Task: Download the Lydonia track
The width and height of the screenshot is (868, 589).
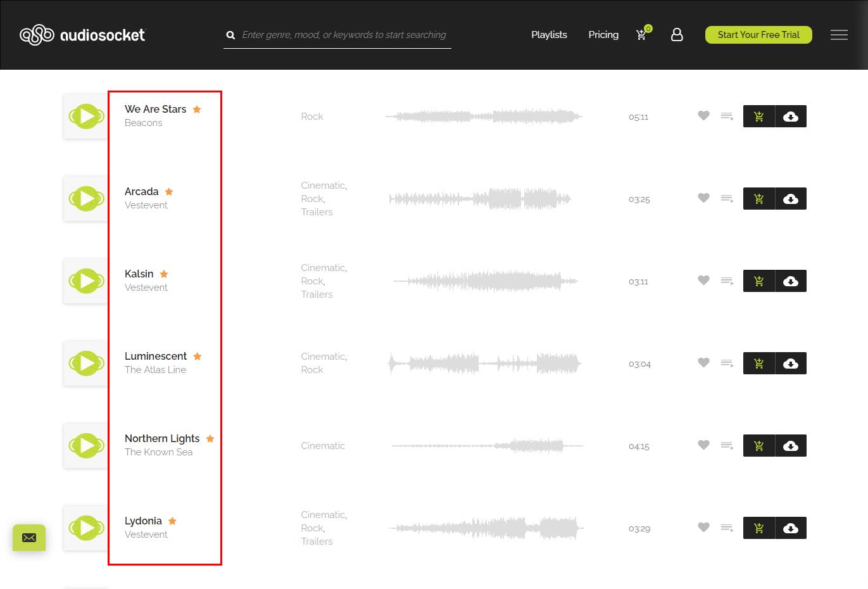Action: point(791,528)
